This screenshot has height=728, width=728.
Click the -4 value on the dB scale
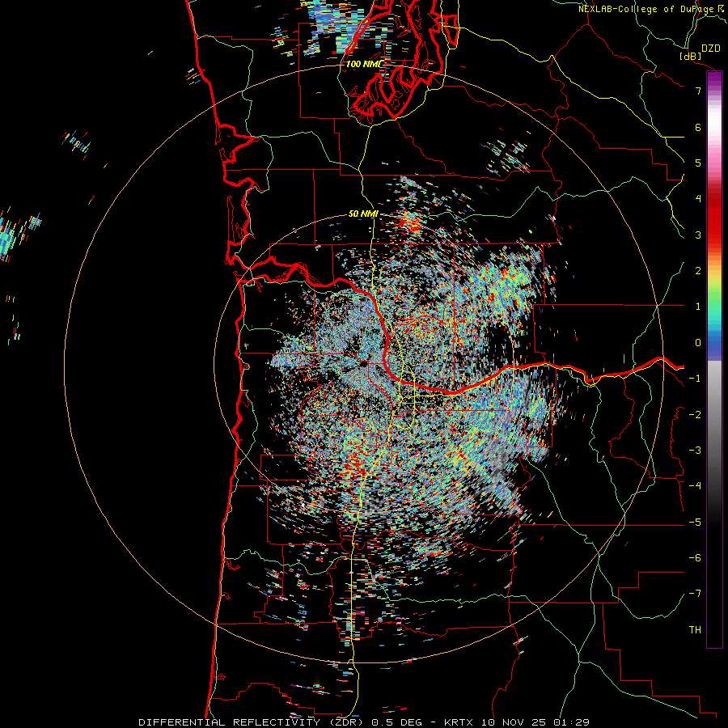click(695, 486)
